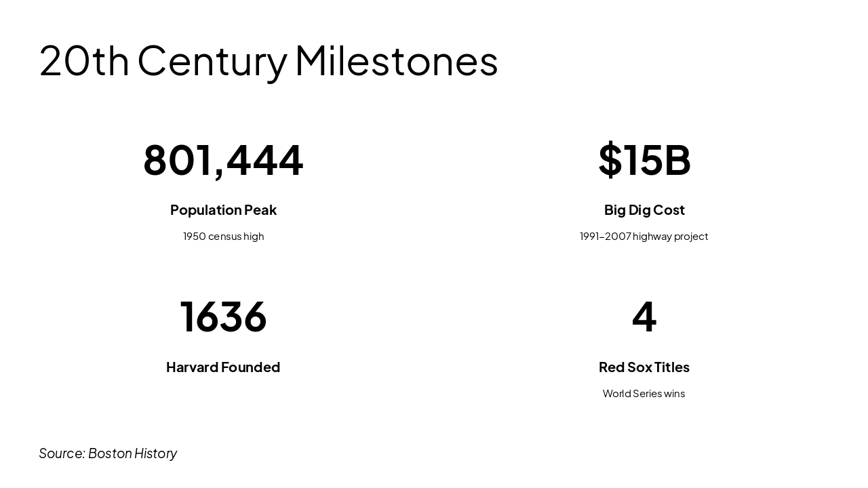Place cursor on '20th' in the title

tap(84, 60)
